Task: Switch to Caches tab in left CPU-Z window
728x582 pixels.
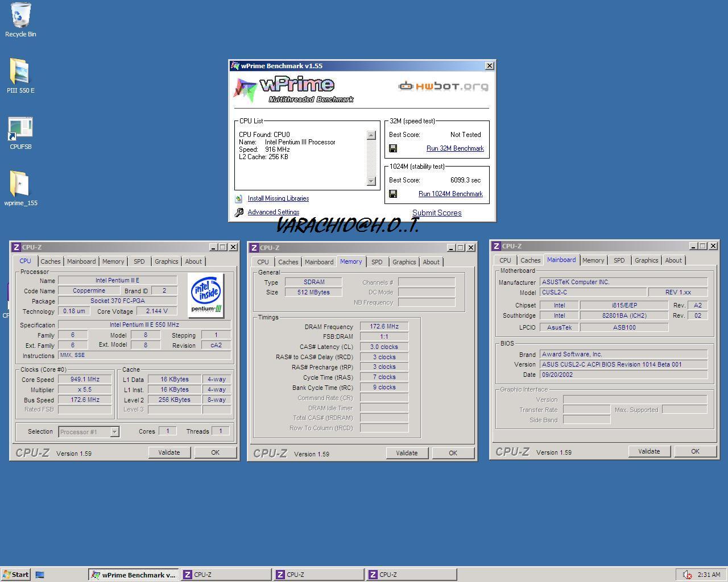Action: (50, 261)
